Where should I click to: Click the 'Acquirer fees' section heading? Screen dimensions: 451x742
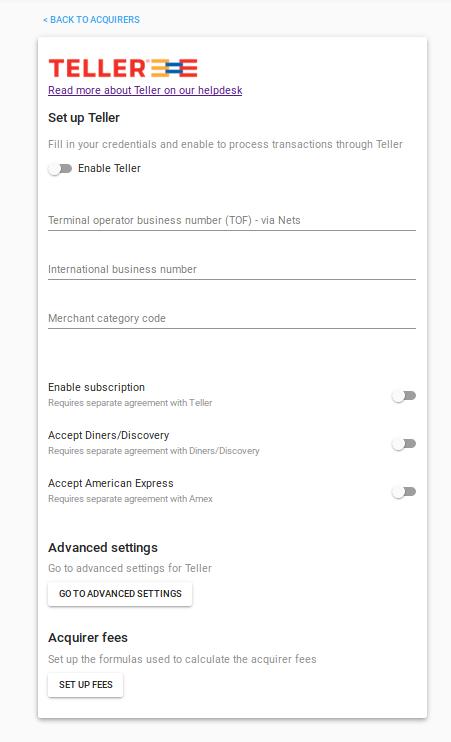[88, 637]
